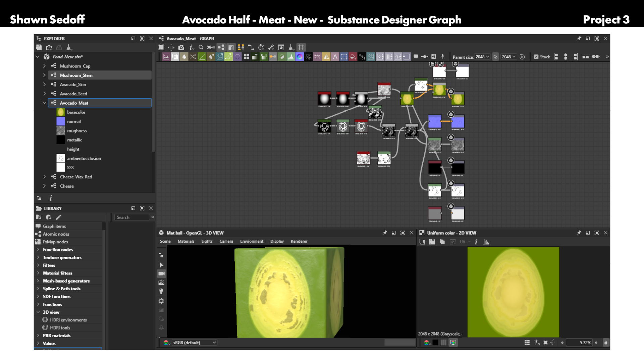Click the export/publish package icon in Explorer

(x=49, y=47)
